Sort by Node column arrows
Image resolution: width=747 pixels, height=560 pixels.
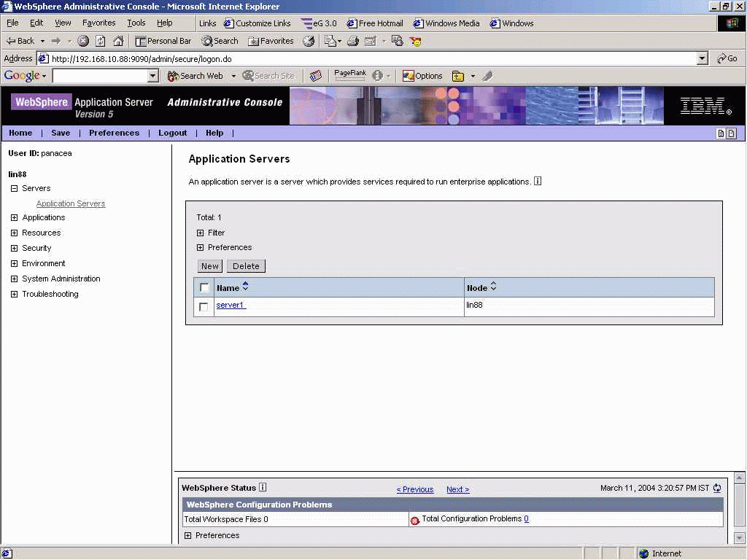[493, 286]
